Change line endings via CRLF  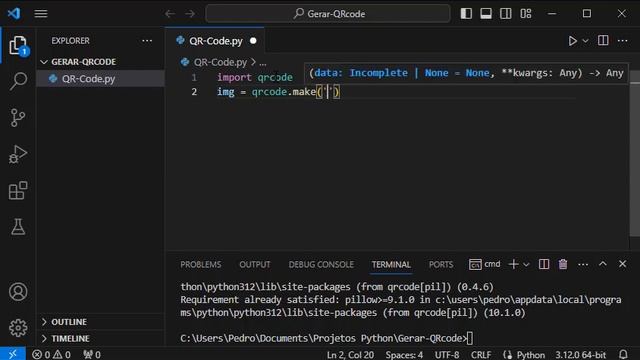click(x=481, y=355)
